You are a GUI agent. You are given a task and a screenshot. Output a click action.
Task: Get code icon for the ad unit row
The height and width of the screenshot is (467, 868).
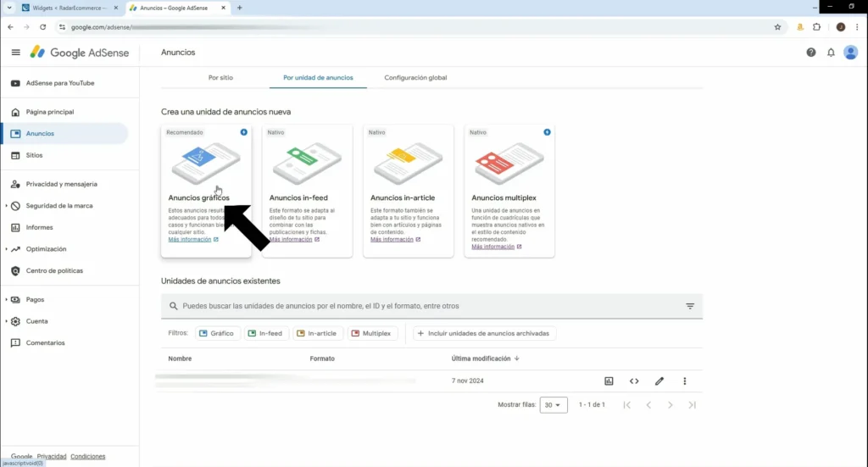[x=634, y=381]
